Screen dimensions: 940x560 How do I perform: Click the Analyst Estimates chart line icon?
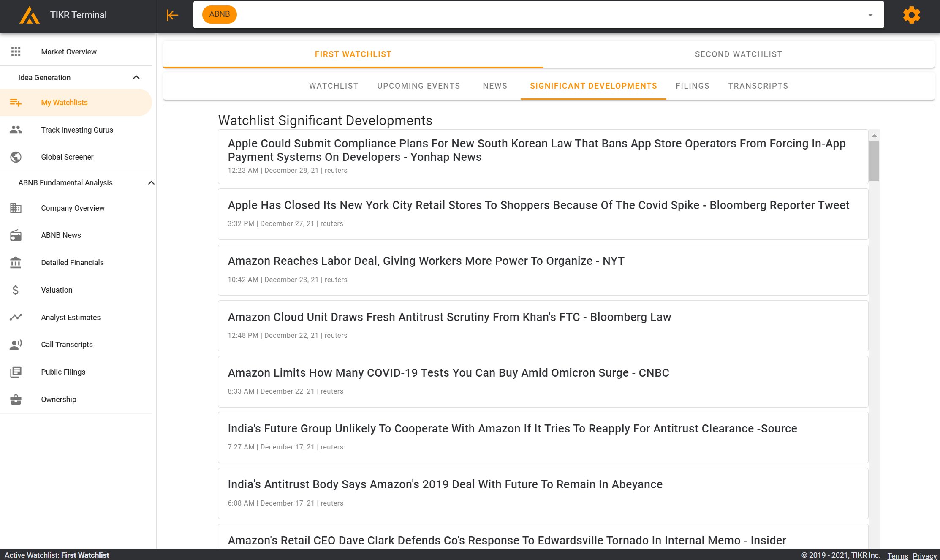[16, 317]
